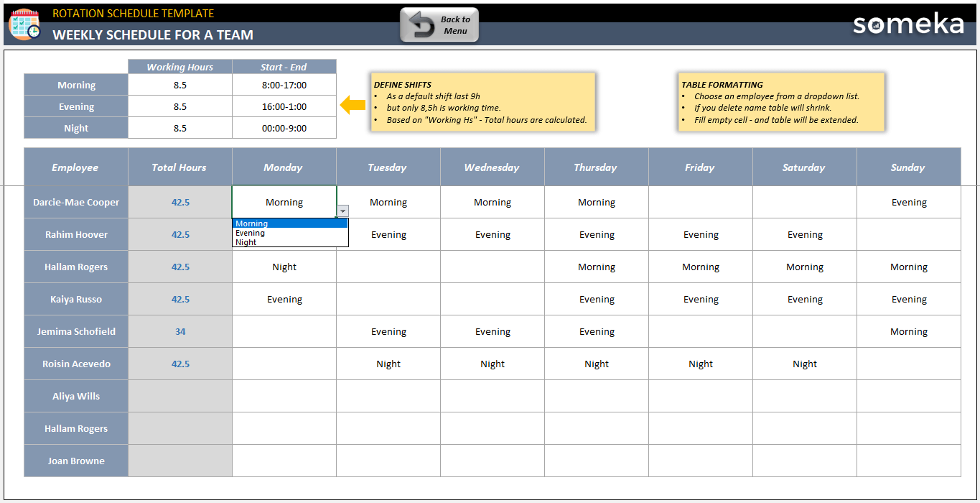Select Evening in the dropdown list
The width and height of the screenshot is (980, 503).
click(290, 233)
